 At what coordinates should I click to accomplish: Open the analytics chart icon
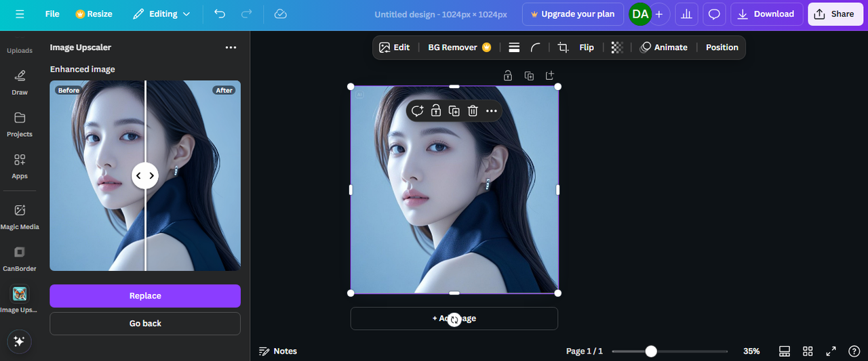pyautogui.click(x=686, y=14)
